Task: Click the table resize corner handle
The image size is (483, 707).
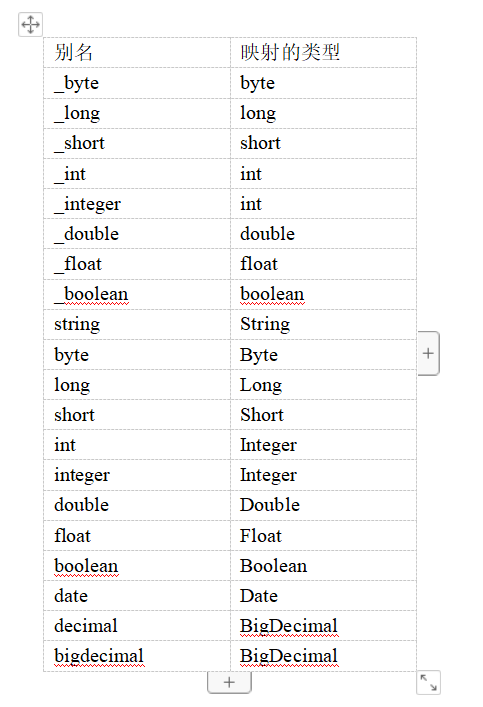Action: tap(428, 682)
